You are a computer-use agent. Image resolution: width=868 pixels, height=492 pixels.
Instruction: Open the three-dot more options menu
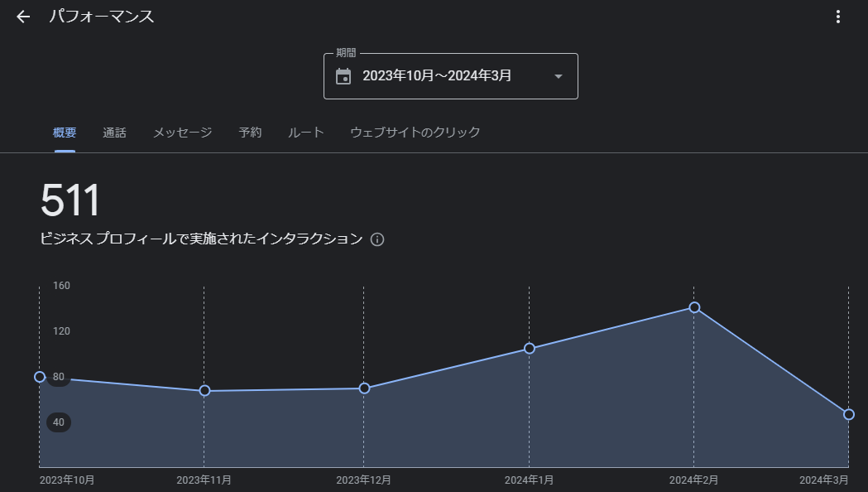(x=838, y=17)
